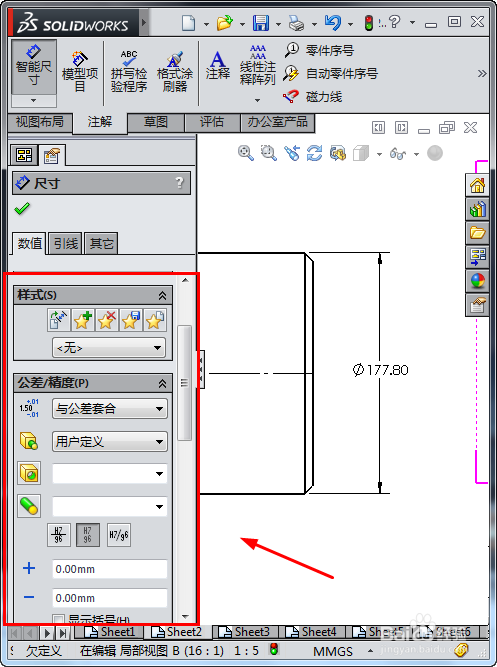The height and width of the screenshot is (667, 497).
Task: Click the Rebuild traffic light icon
Action: tap(368, 23)
